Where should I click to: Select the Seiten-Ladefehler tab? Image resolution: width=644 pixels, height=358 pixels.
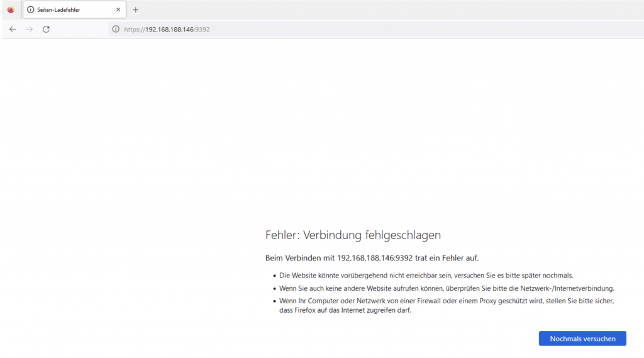coord(69,10)
